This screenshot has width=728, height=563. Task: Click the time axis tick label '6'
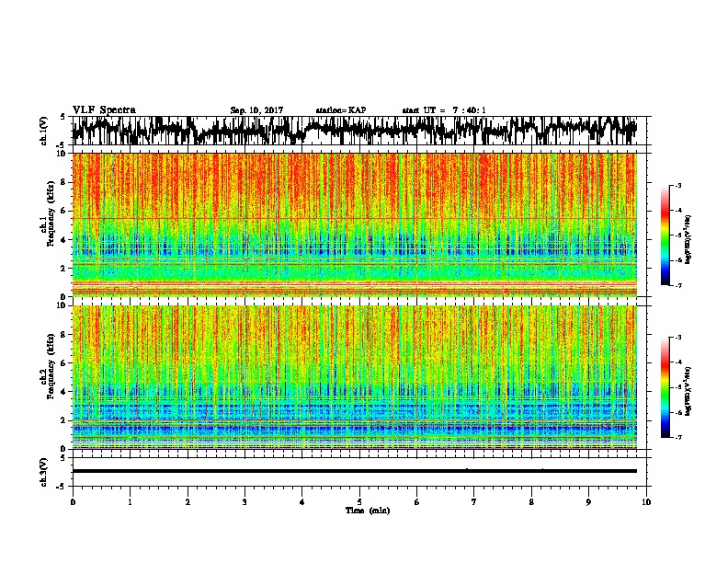(x=417, y=502)
